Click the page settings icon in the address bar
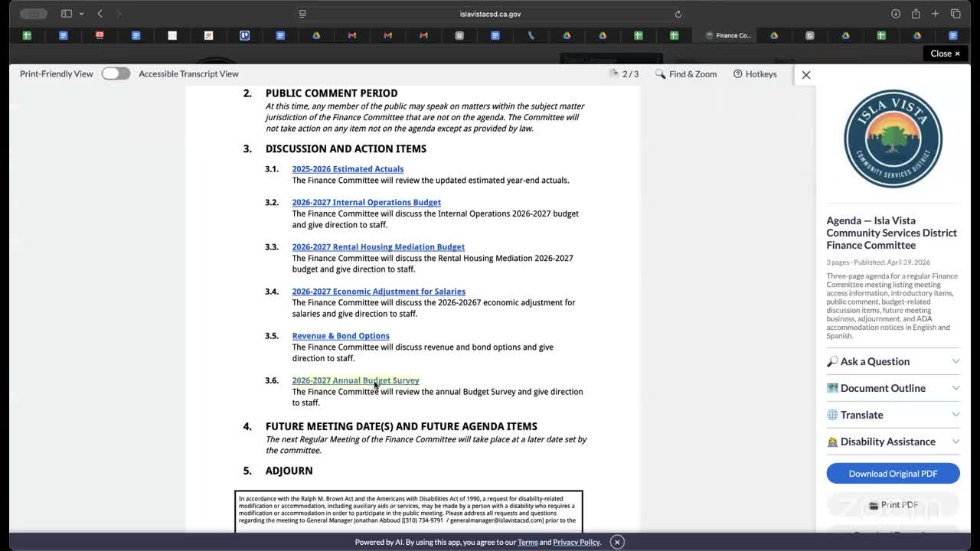The image size is (980, 551). [302, 14]
